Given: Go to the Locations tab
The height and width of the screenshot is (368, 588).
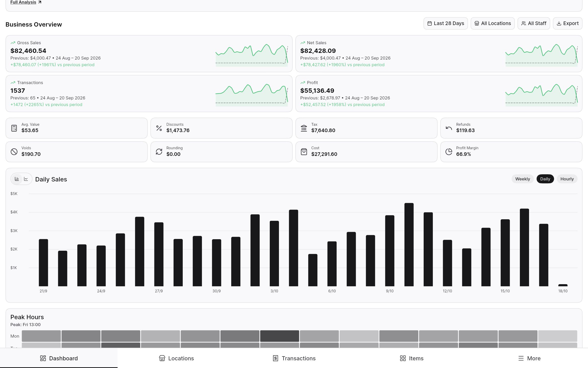Looking at the screenshot, I should pyautogui.click(x=176, y=358).
